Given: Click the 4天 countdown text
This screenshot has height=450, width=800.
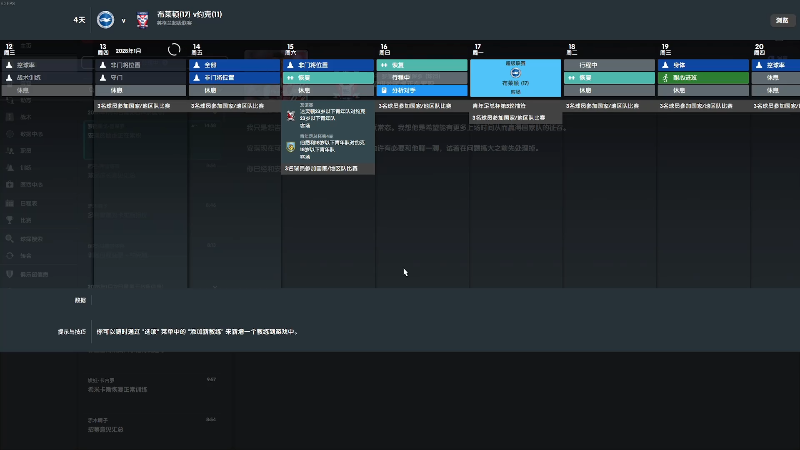Looking at the screenshot, I should click(x=79, y=20).
